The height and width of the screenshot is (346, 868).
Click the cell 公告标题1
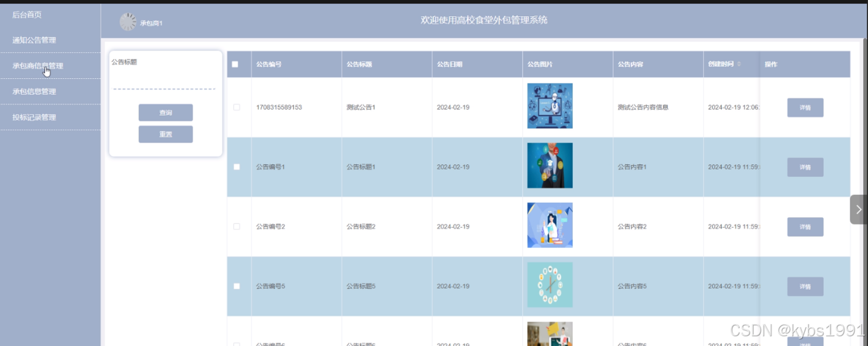coord(361,167)
